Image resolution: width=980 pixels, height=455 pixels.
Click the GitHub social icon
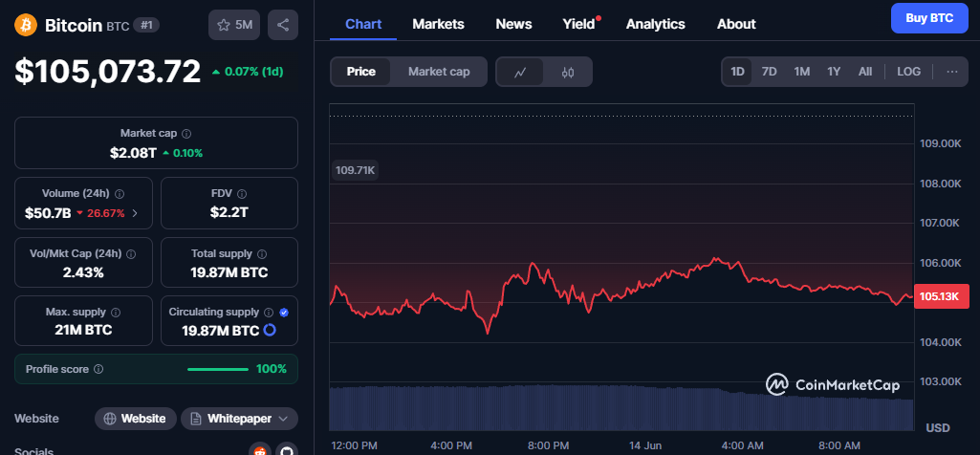point(287,450)
